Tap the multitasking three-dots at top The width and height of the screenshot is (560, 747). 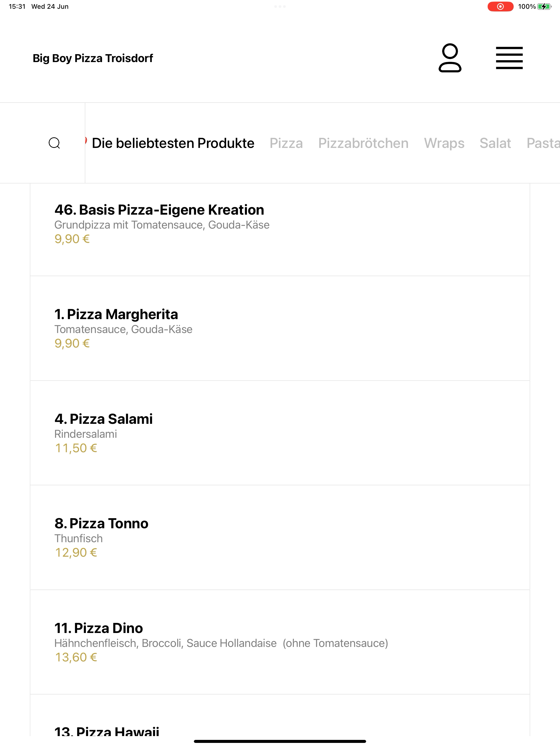pos(280,6)
